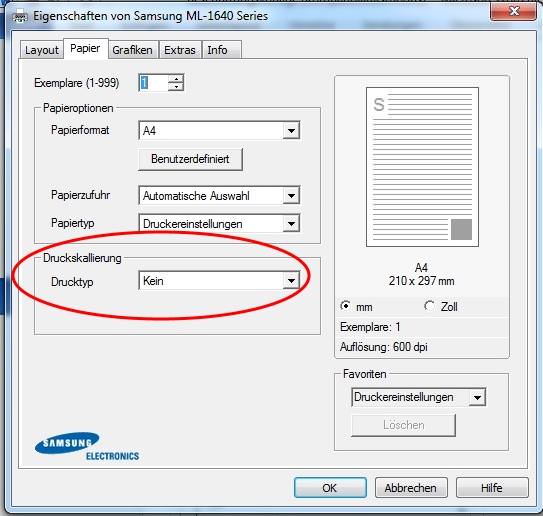Confirm with the OK button
543x516 pixels.
[x=330, y=488]
